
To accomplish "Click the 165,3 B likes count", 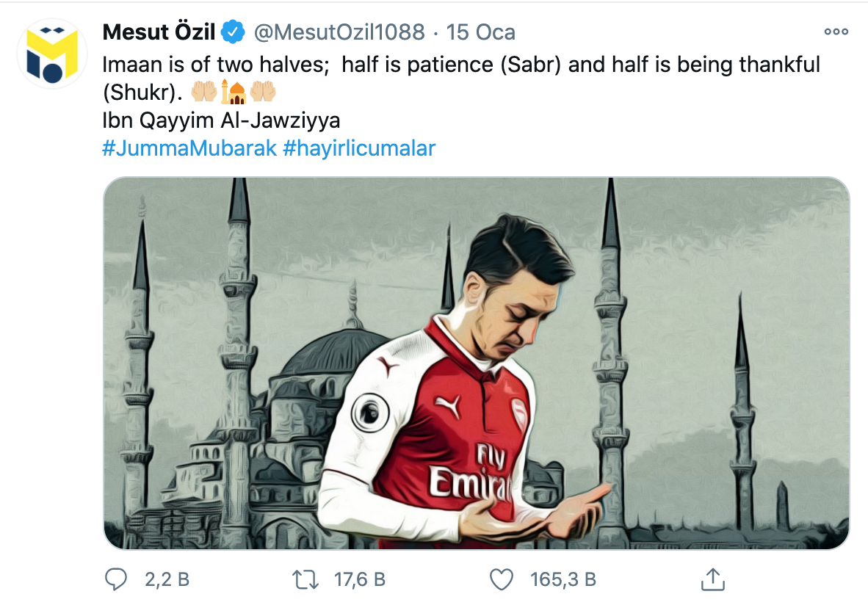I will [563, 579].
